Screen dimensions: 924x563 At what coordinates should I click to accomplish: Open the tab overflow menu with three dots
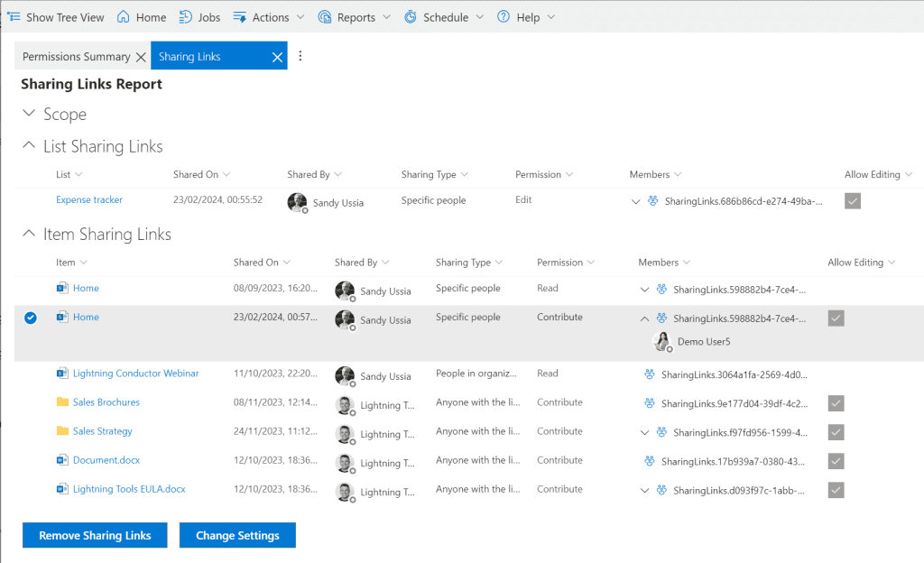point(300,56)
